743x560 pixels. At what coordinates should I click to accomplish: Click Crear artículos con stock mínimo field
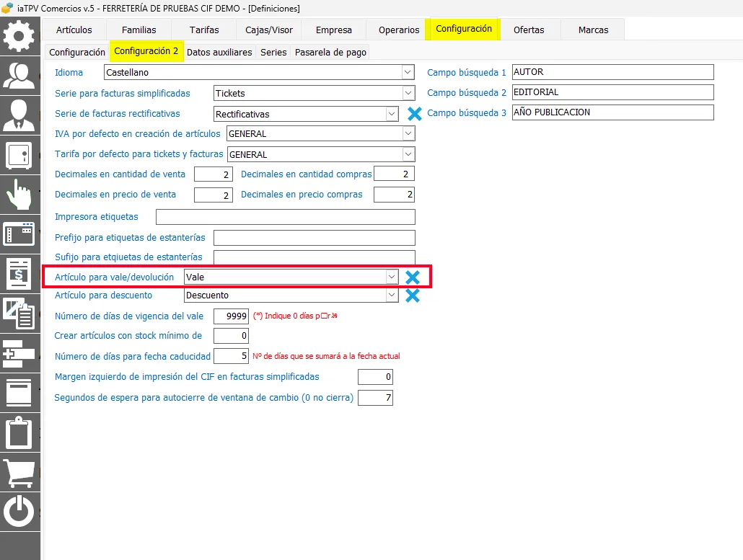232,336
